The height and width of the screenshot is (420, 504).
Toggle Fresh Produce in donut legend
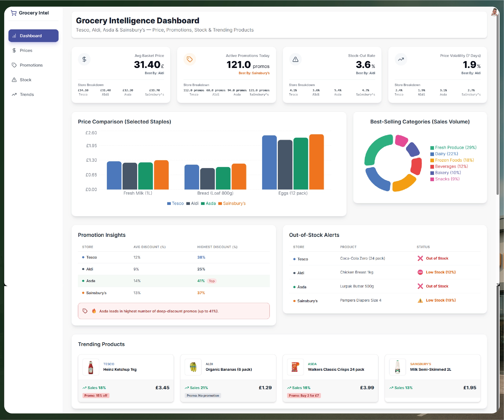[453, 148]
